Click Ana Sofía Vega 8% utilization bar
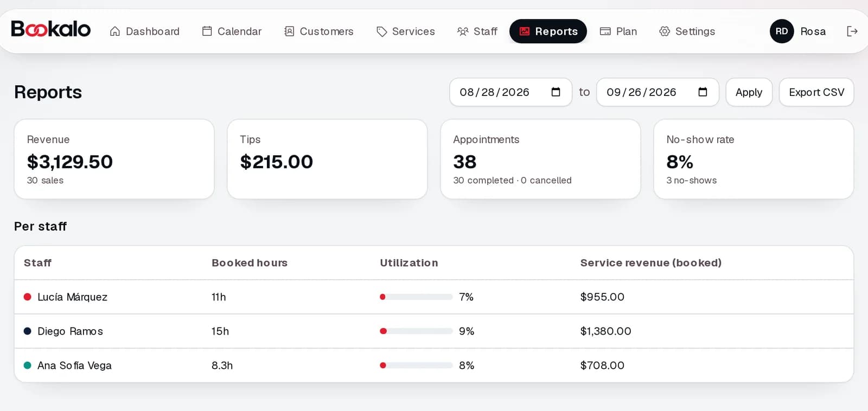868x411 pixels. coord(416,365)
